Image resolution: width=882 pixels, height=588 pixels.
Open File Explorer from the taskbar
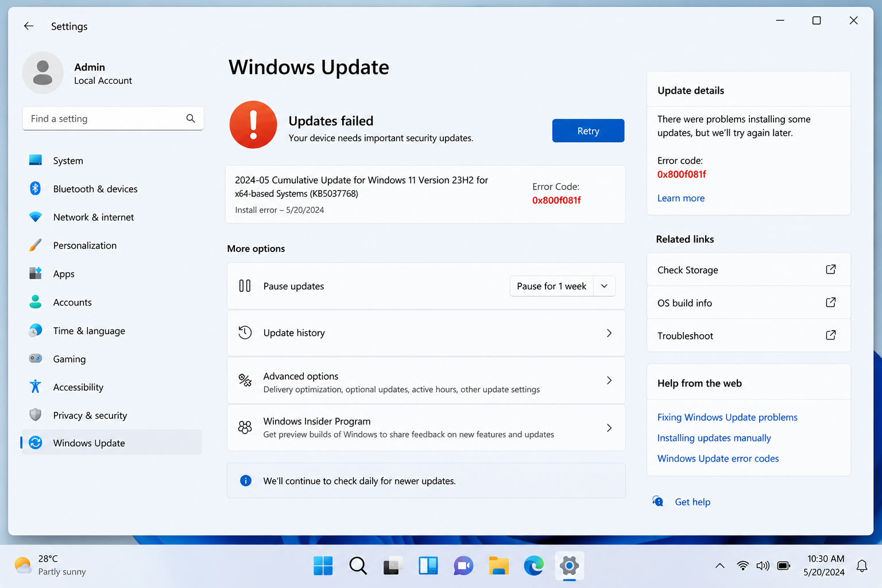point(498,566)
